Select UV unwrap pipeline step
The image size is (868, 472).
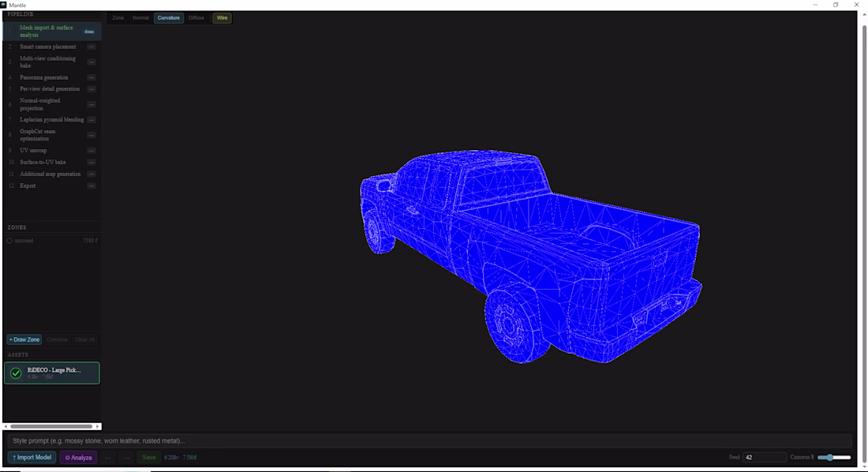[52, 150]
